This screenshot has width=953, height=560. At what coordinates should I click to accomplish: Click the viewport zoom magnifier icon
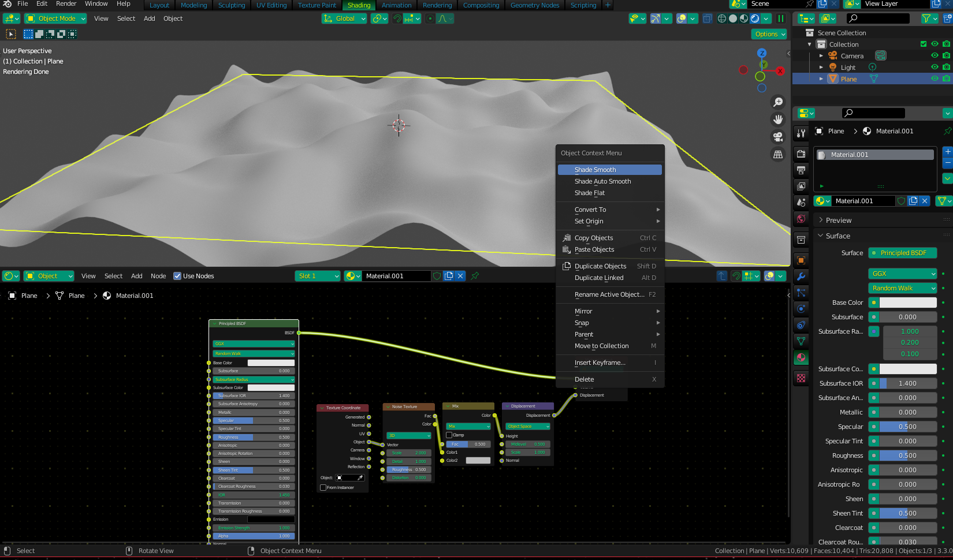pos(778,102)
